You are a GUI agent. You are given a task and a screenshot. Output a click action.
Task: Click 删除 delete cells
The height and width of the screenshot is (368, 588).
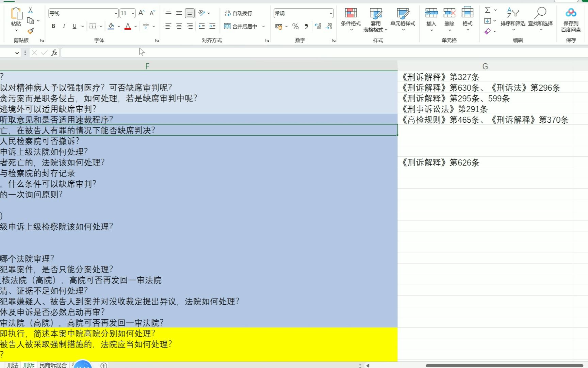(x=450, y=19)
